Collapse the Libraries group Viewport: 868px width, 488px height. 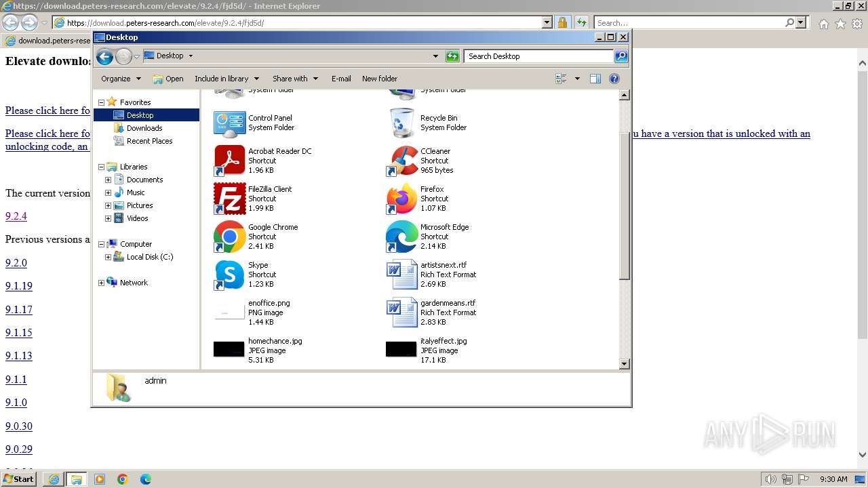tap(102, 167)
